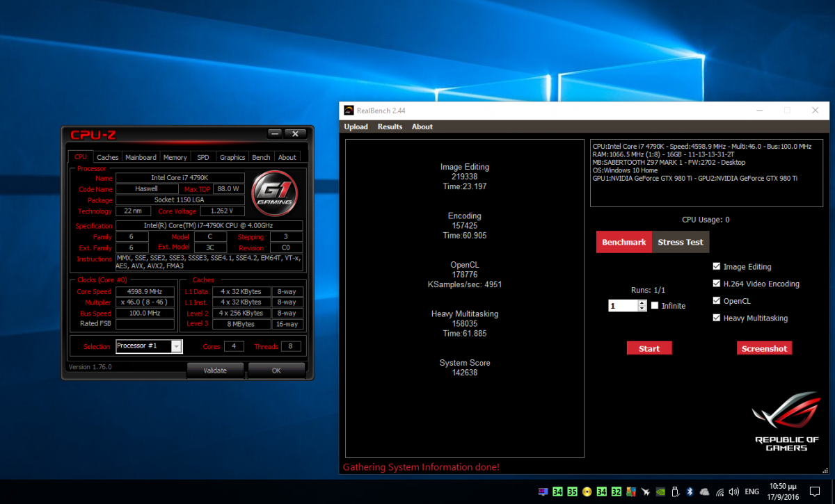The height and width of the screenshot is (504, 835).
Task: Open the Bluetooth tray icon
Action: [x=690, y=491]
